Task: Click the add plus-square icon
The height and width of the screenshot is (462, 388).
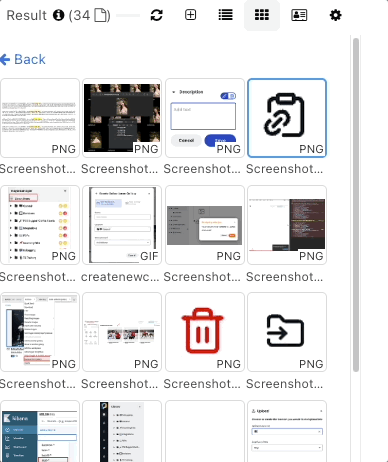Action: pos(190,15)
